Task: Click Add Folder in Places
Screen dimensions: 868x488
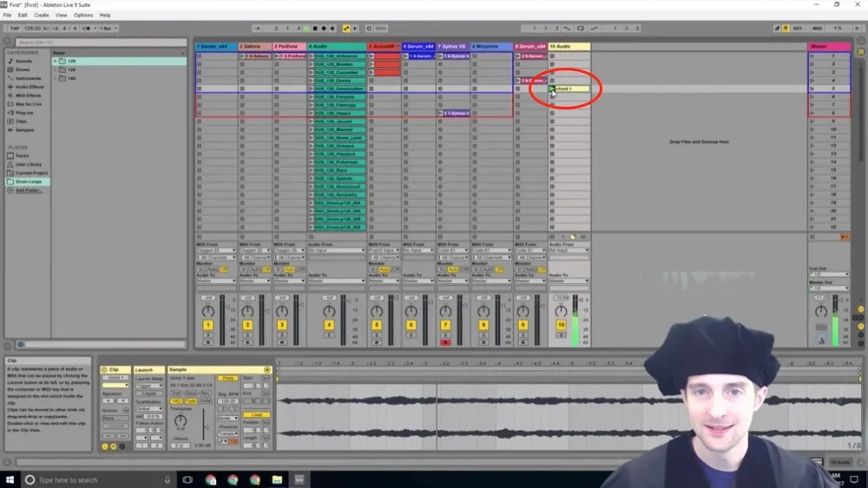Action: click(27, 190)
